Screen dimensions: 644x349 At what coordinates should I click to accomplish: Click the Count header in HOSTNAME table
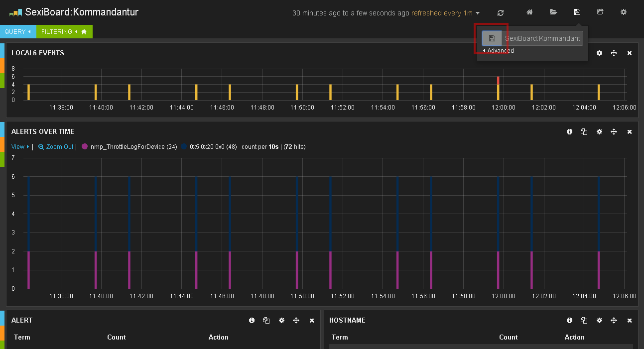(x=509, y=337)
